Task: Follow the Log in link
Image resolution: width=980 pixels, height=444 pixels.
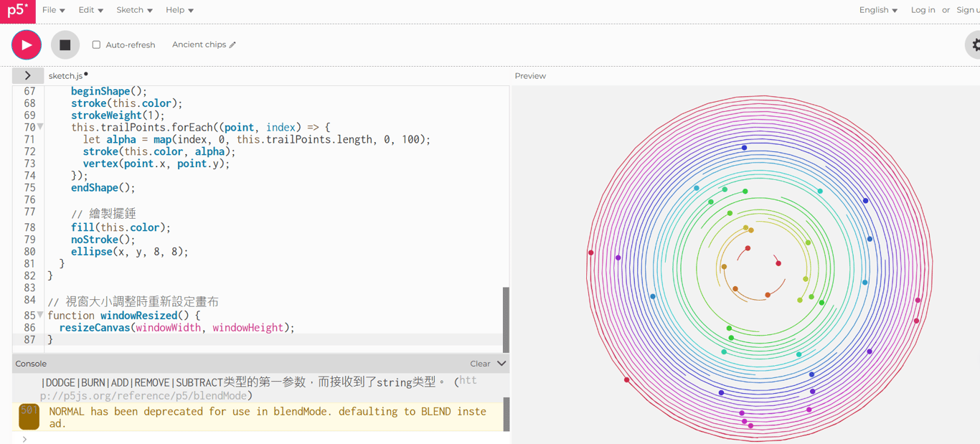Action: (x=923, y=10)
